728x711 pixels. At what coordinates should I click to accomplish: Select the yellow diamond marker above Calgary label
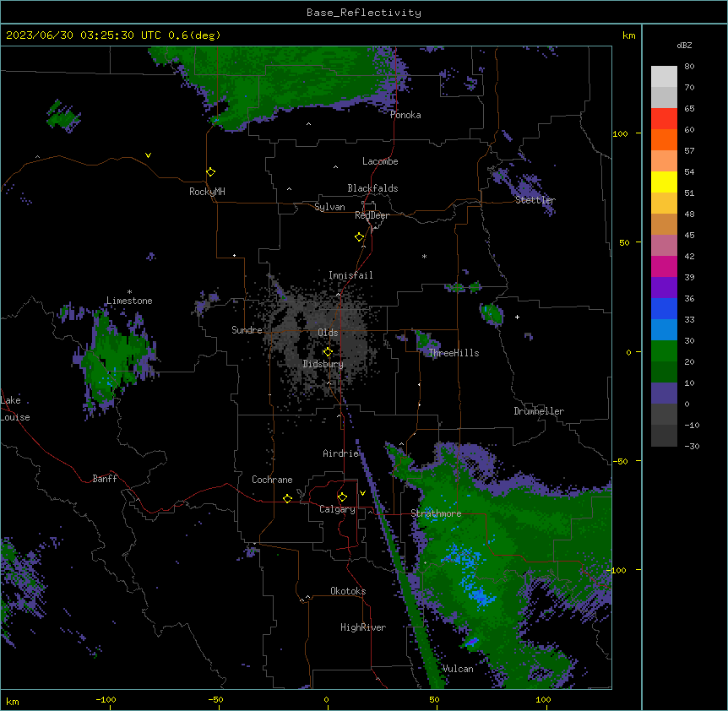coord(342,497)
